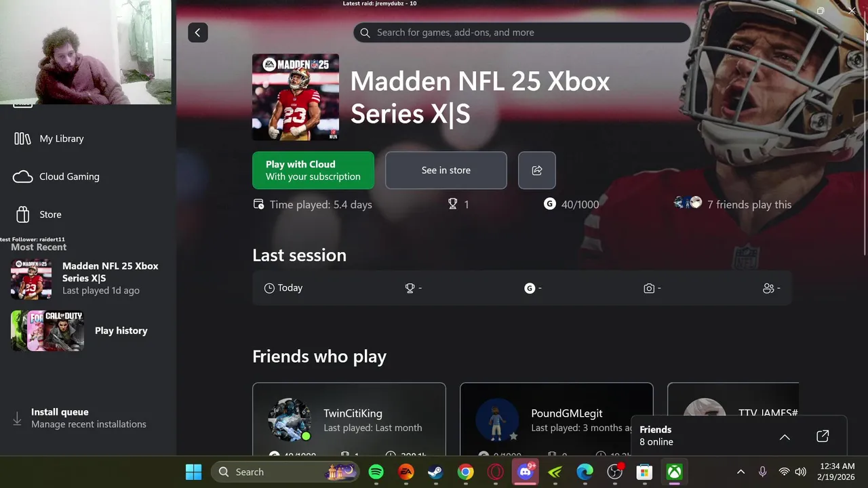Viewport: 868px width, 488px height.
Task: Click the Store shopping bag icon
Action: [22, 214]
